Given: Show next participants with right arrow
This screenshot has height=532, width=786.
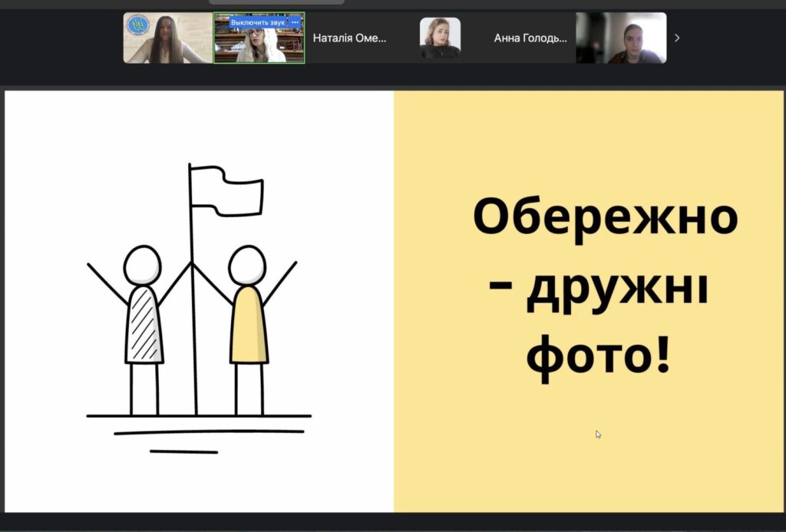Looking at the screenshot, I should coord(676,38).
